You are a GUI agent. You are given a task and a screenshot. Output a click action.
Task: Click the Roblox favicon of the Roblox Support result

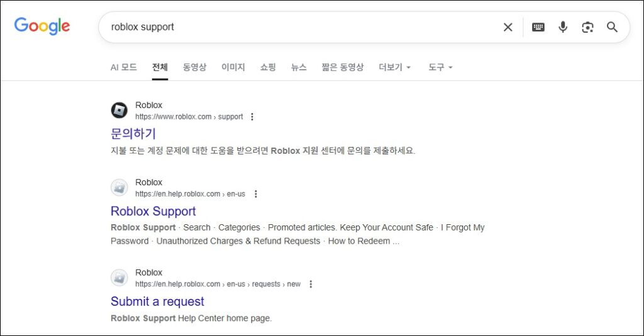point(119,188)
